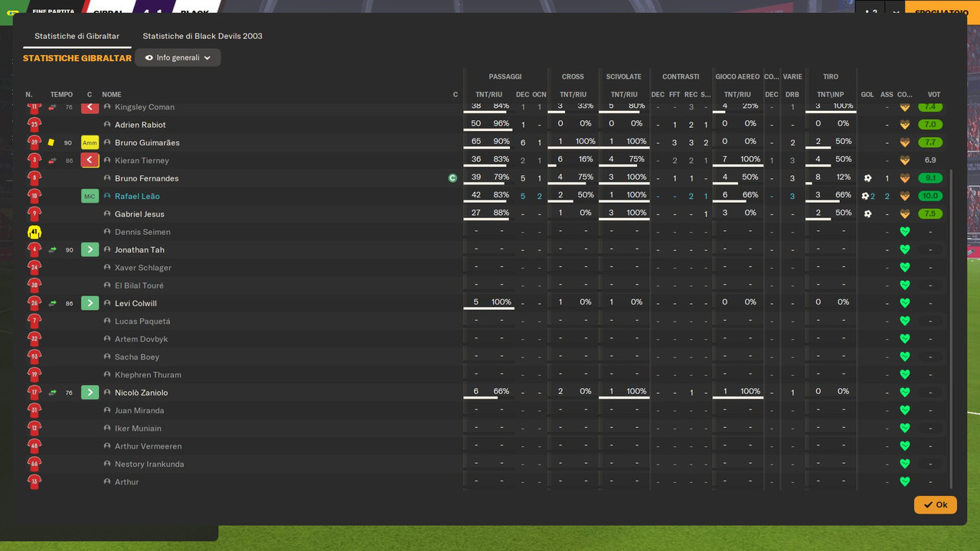
Task: Switch to Statistiche di Black Devils 2003 tab
Action: click(202, 36)
